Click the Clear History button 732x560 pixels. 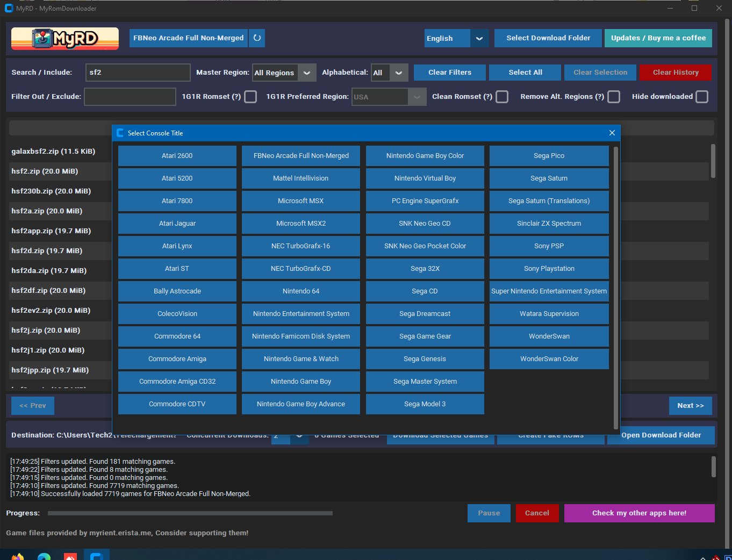pyautogui.click(x=675, y=73)
